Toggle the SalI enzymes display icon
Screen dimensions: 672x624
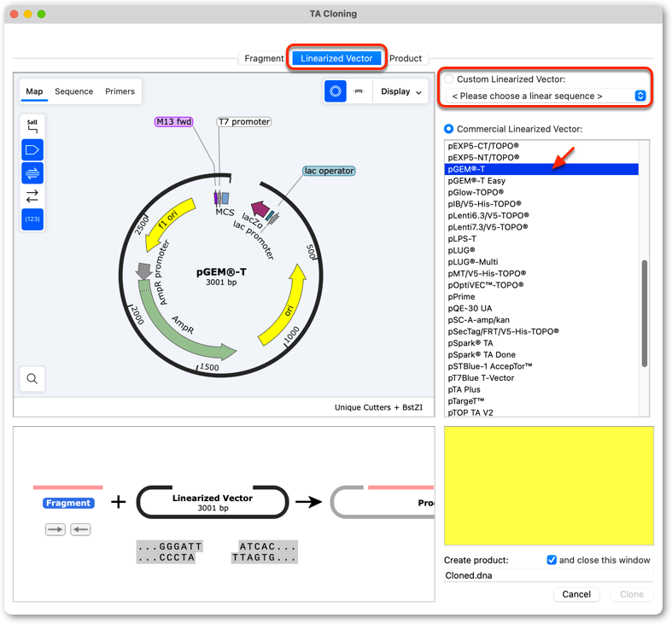pyautogui.click(x=32, y=126)
